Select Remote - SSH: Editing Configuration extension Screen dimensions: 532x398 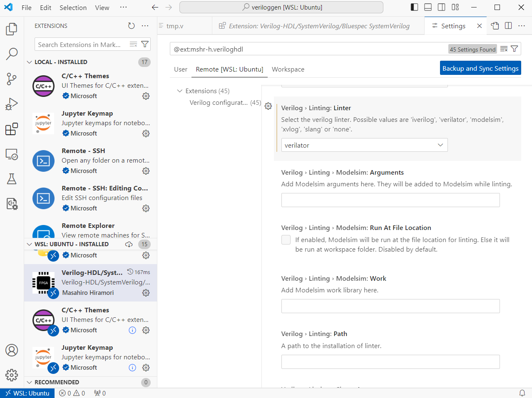click(x=91, y=198)
